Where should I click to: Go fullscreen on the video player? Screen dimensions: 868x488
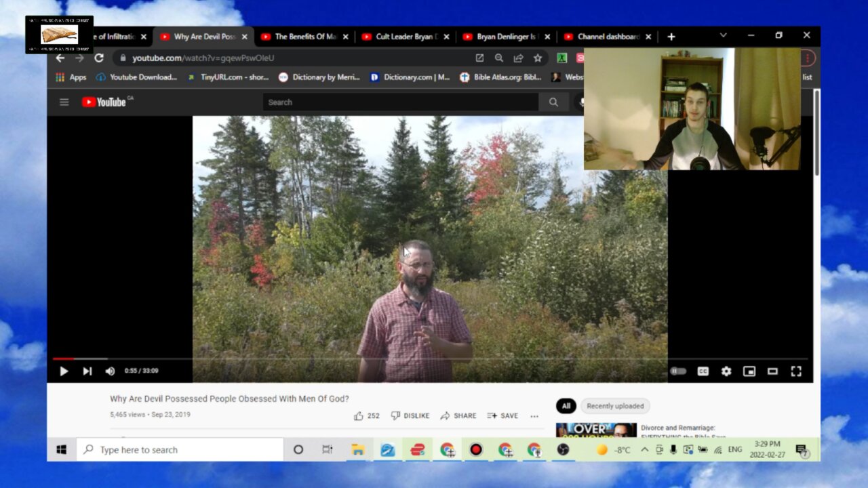[796, 371]
